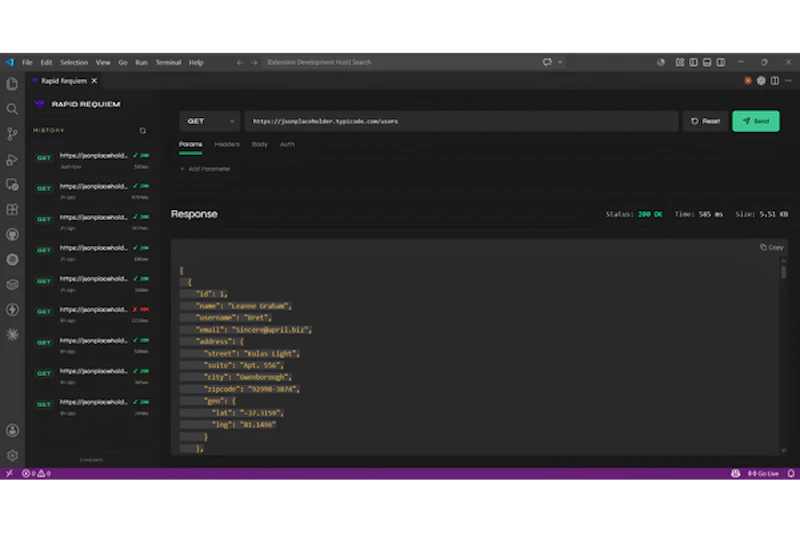800x533 pixels.
Task: Click the Send button
Action: [x=756, y=121]
